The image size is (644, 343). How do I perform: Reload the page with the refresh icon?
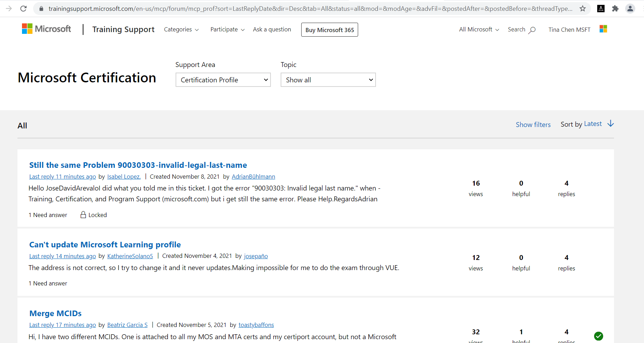point(23,8)
